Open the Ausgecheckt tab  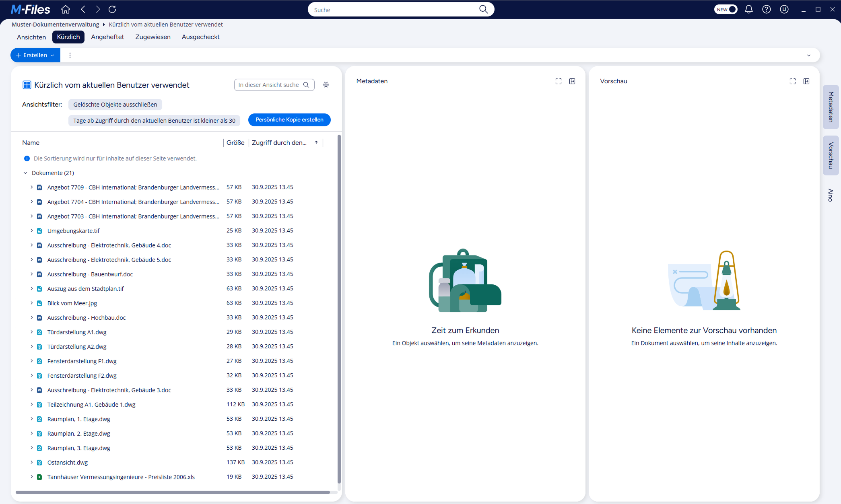coord(200,37)
